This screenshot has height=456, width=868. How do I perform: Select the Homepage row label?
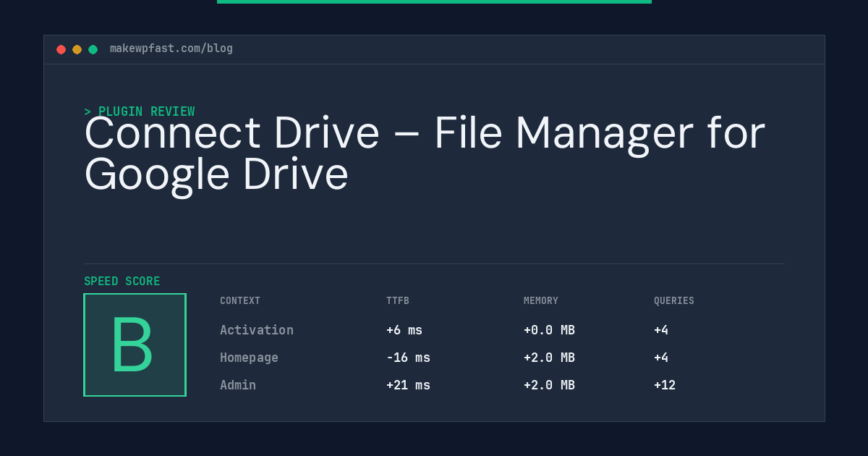point(249,358)
